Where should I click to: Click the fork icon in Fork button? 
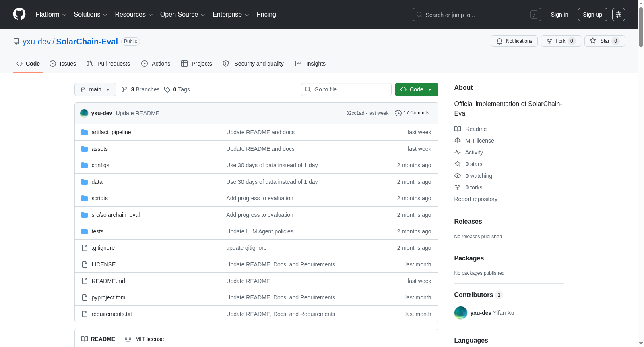[x=549, y=41]
